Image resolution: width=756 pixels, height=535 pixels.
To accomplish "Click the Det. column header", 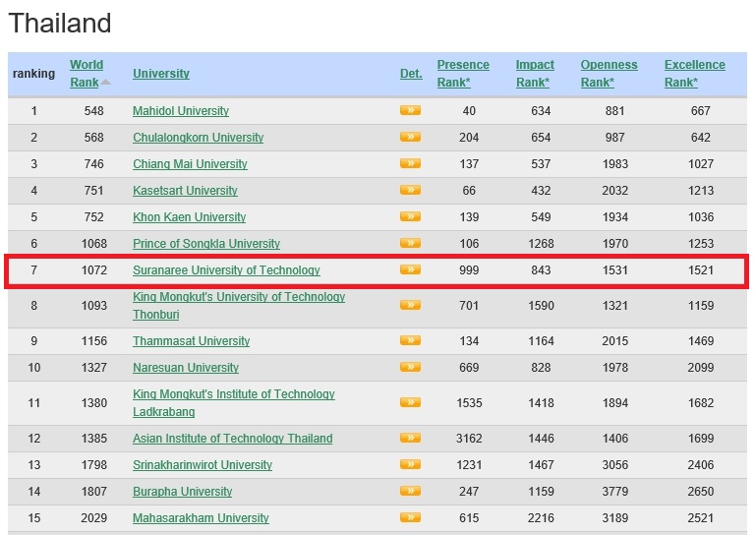I will tap(411, 74).
